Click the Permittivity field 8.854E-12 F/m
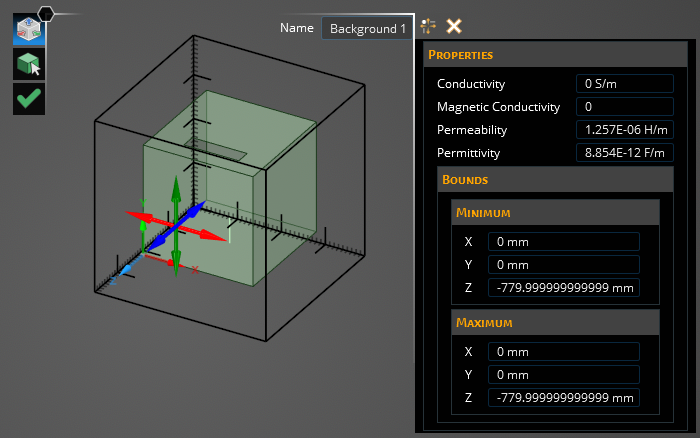Screen dimensions: 700x438 point(625,153)
